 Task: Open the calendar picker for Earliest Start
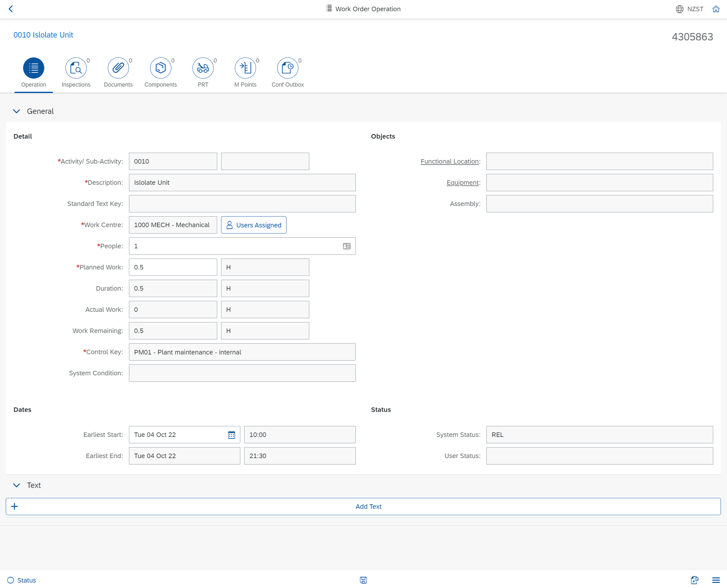coord(231,435)
